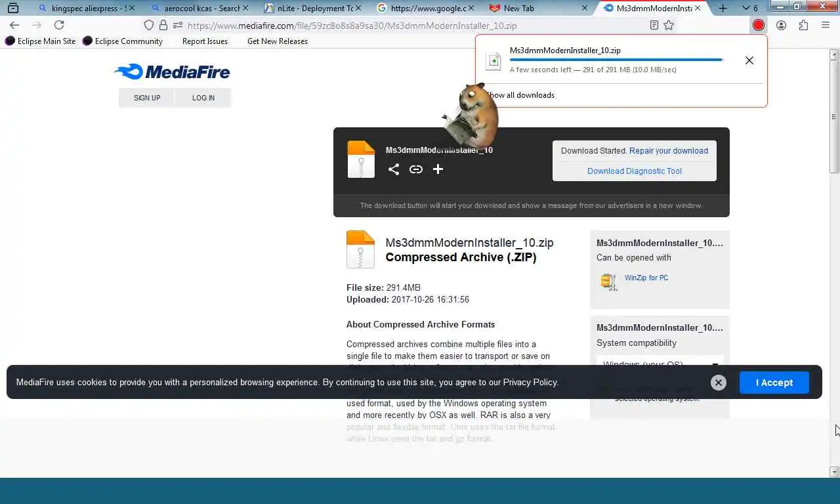This screenshot has height=504, width=840.
Task: Close the New Tab tab
Action: pos(584,9)
